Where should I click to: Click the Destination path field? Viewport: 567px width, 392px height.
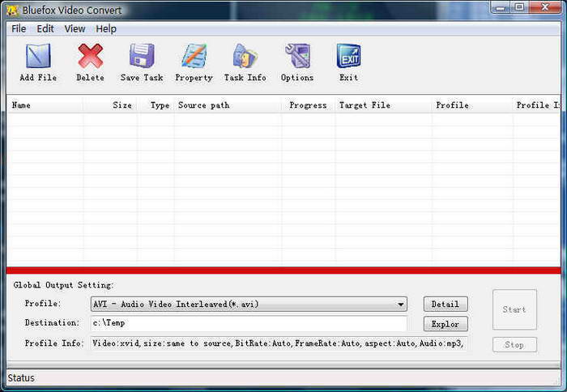point(249,323)
